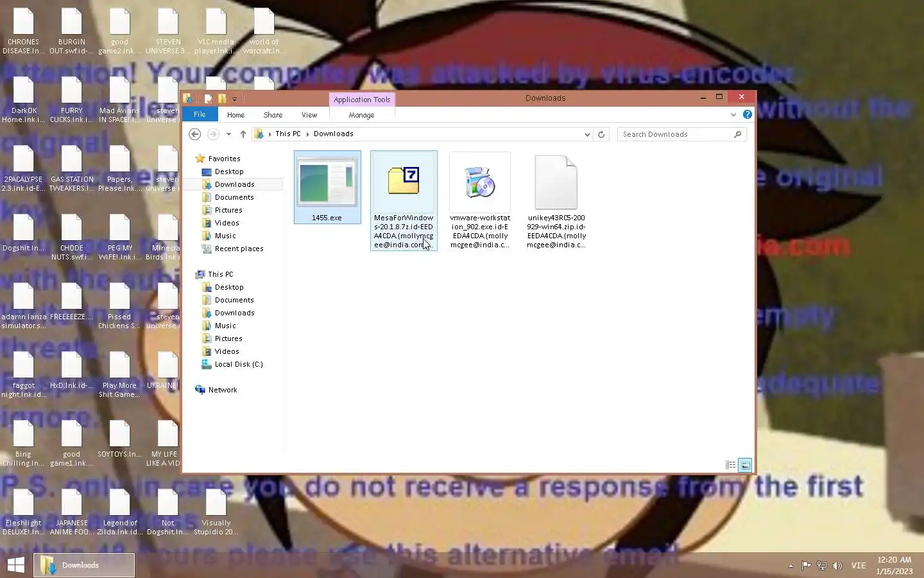Open the clock showing 12:20 AM

[x=894, y=565]
